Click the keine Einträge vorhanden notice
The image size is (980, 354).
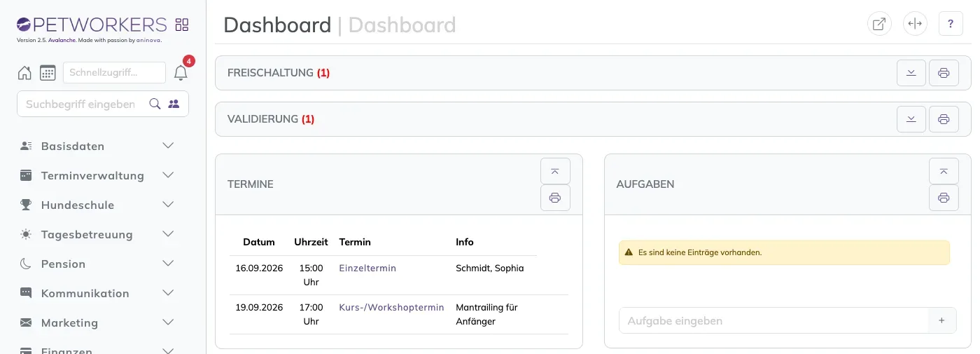[784, 252]
